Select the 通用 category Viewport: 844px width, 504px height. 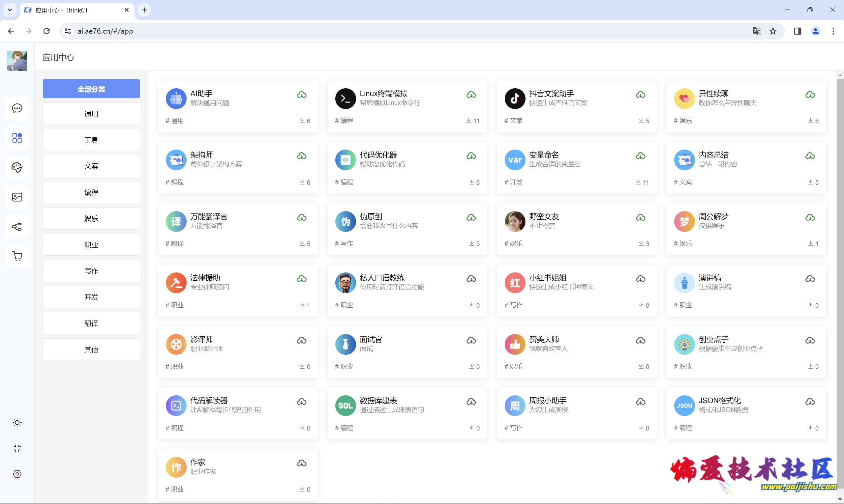pos(91,114)
